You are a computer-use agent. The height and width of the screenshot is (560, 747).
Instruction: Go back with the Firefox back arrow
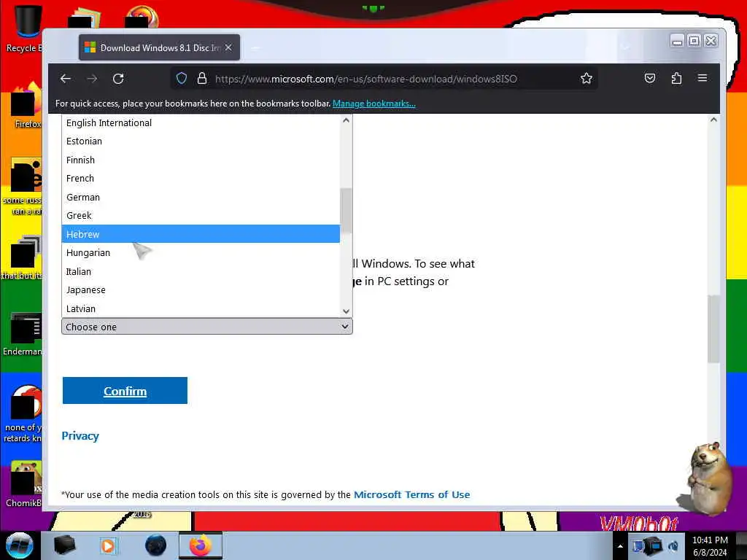point(66,79)
